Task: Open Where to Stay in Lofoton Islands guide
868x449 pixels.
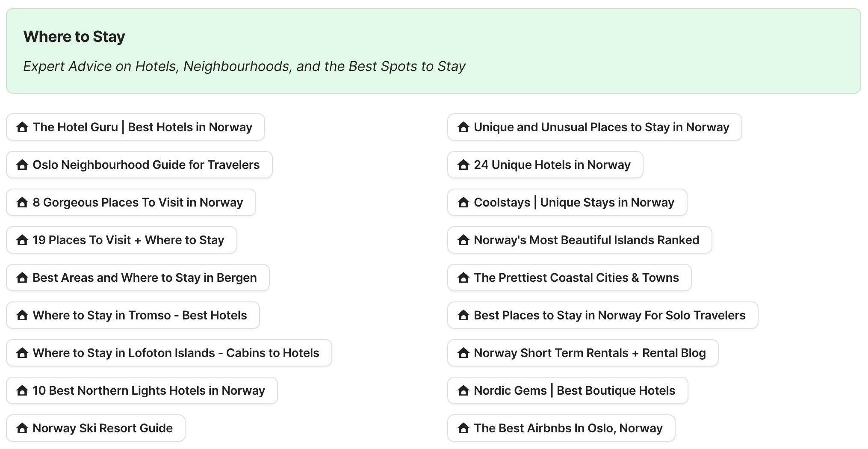Action: [169, 353]
